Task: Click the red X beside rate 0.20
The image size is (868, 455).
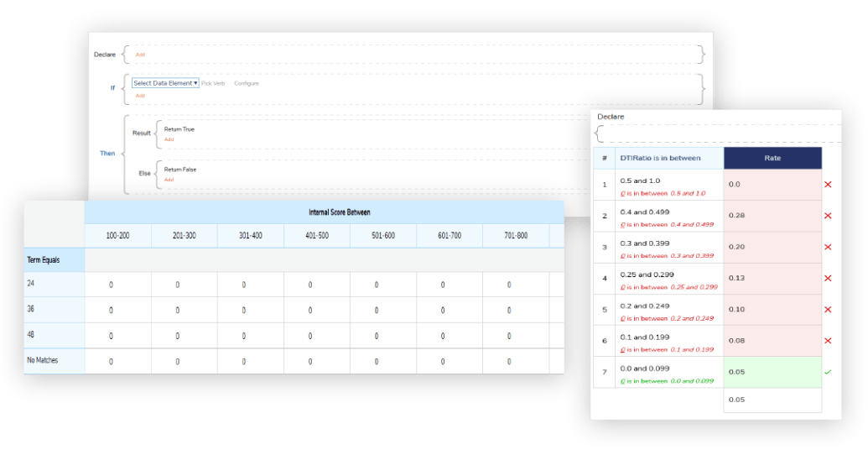Action: tap(828, 248)
